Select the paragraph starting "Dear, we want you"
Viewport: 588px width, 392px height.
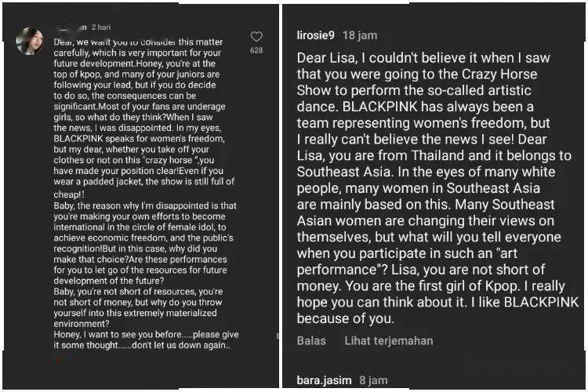tap(144, 118)
